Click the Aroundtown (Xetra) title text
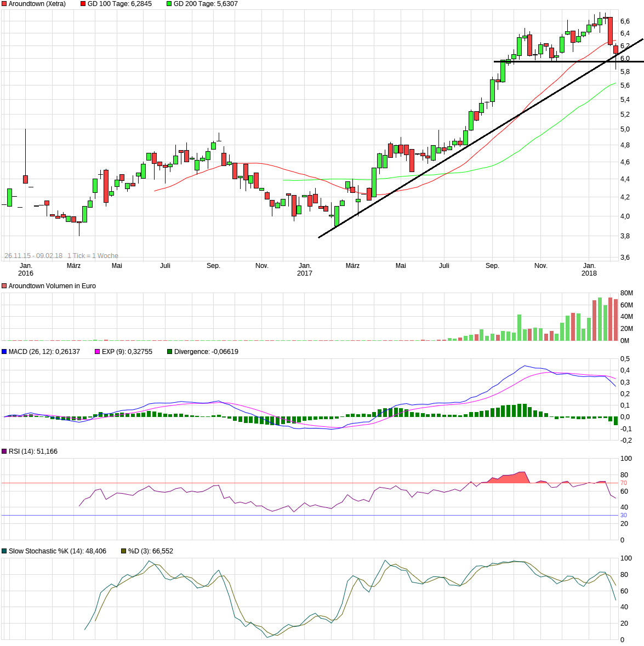Image resolution: width=644 pixels, height=646 pixels. (37, 4)
